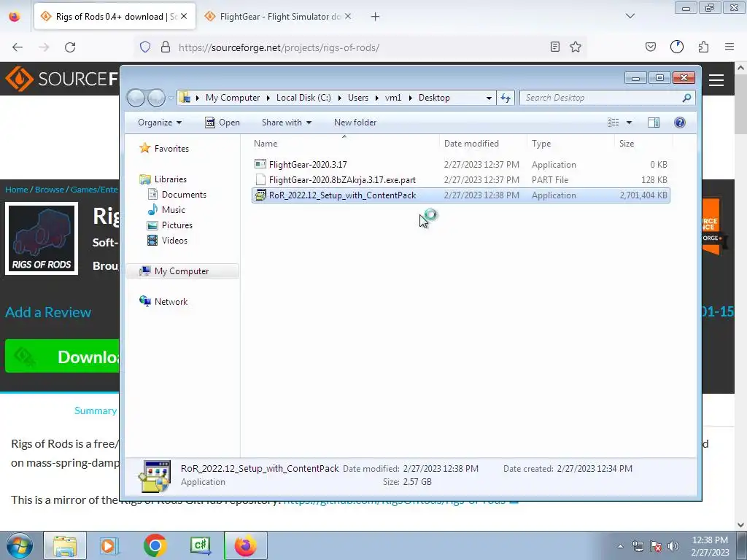Open Explorer recent locations dropdown arrow

coord(171,98)
